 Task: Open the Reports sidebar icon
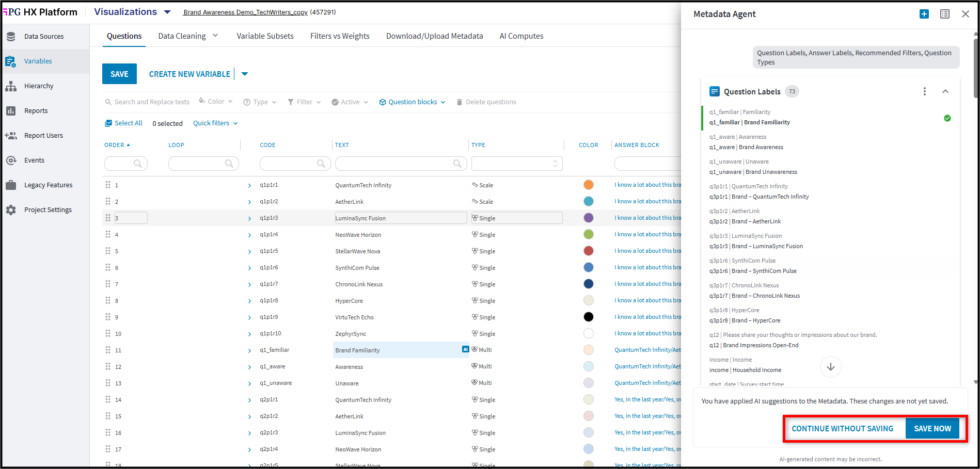(11, 111)
